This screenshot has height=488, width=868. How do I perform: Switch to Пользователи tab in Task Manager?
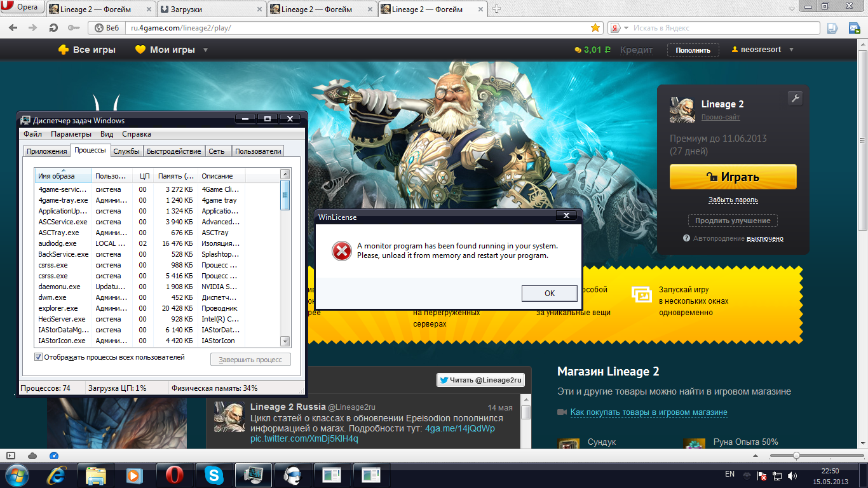pyautogui.click(x=258, y=151)
